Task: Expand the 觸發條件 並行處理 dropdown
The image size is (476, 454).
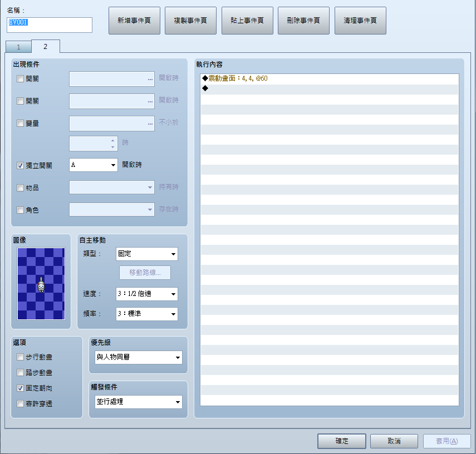Action: 139,402
